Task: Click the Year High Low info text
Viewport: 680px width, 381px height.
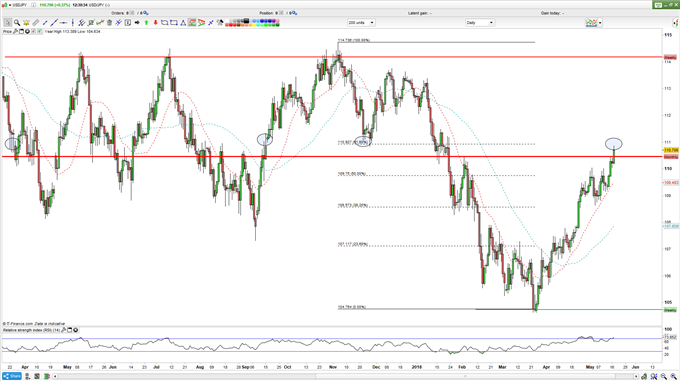Action: (x=72, y=32)
